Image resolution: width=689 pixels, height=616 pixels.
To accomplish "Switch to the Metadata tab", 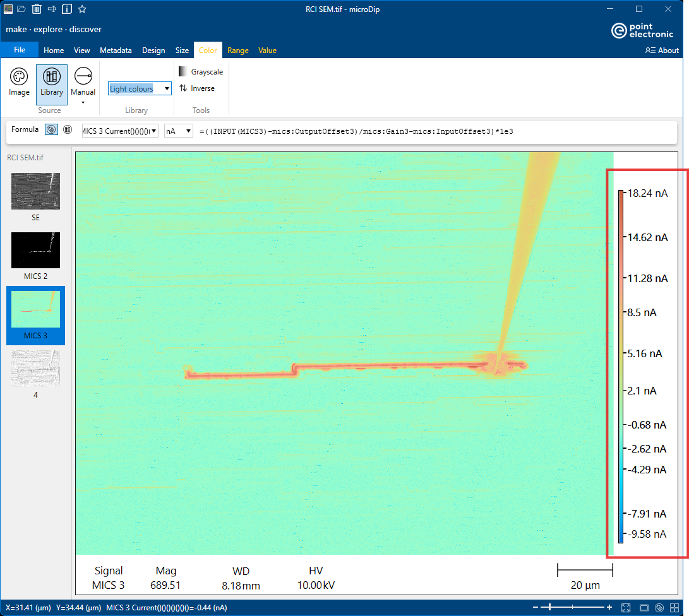I will (116, 50).
